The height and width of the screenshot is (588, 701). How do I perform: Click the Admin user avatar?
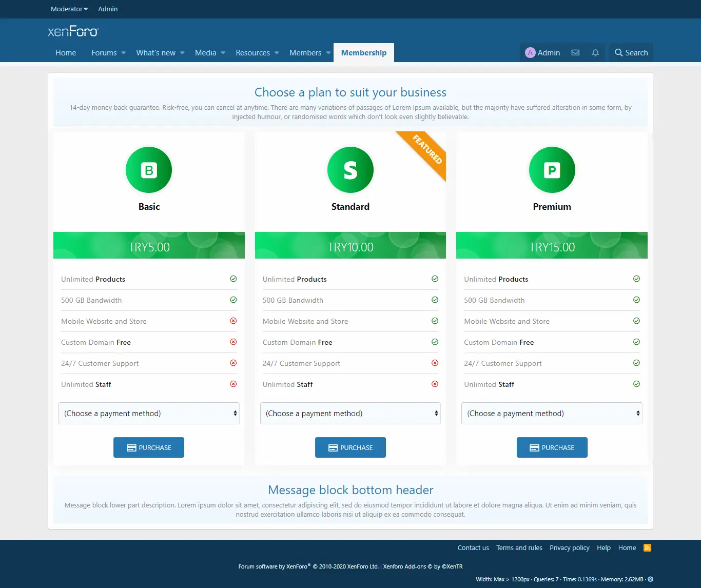tap(530, 53)
